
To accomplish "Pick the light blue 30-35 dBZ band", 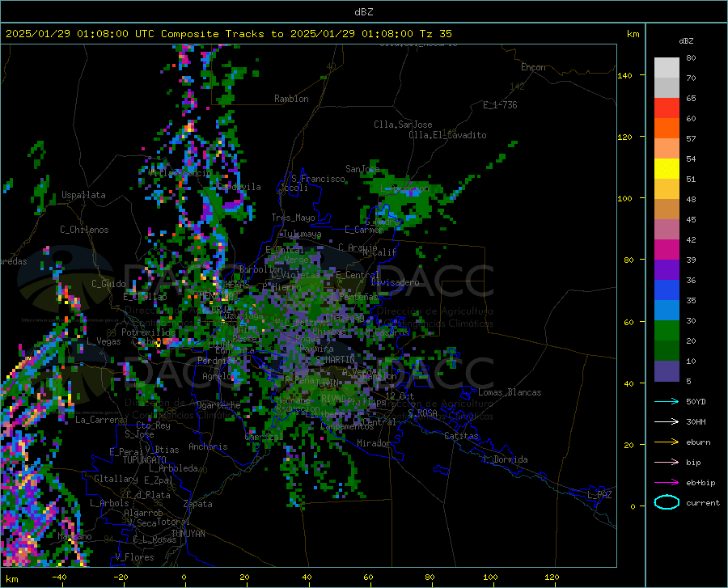I will tap(667, 311).
